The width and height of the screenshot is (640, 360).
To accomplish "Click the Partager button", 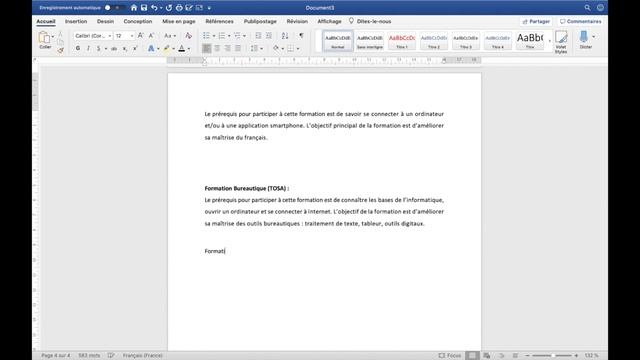I will click(x=536, y=21).
